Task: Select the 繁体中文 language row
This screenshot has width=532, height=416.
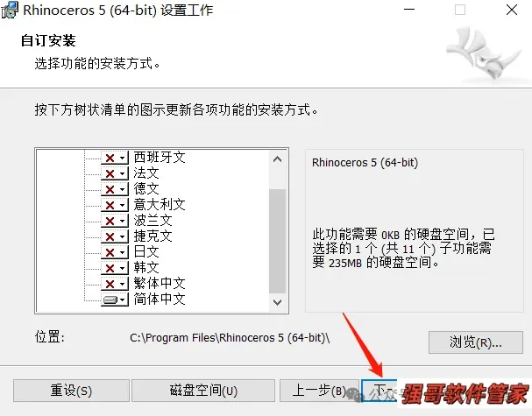Action: point(160,284)
